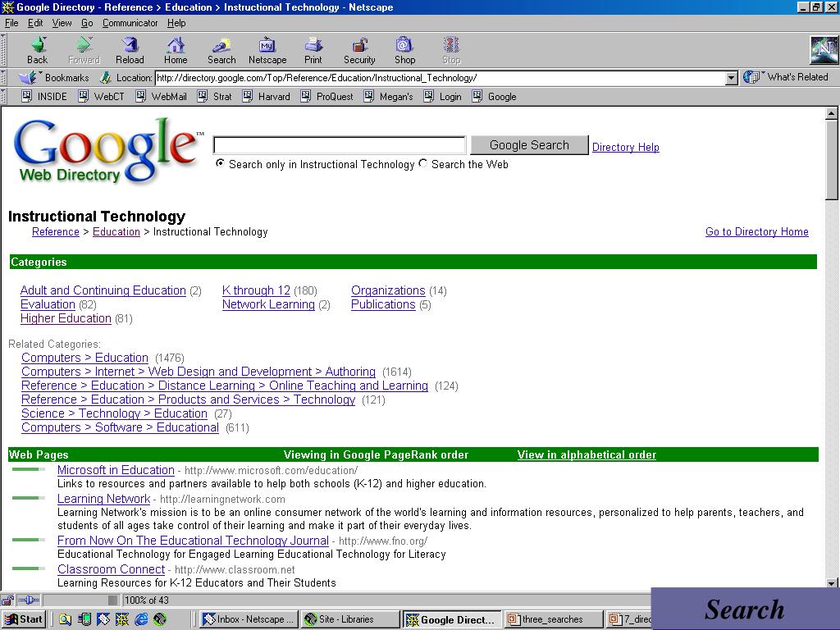The height and width of the screenshot is (630, 840).
Task: Open Computers > Software > Educational link
Action: coord(120,427)
